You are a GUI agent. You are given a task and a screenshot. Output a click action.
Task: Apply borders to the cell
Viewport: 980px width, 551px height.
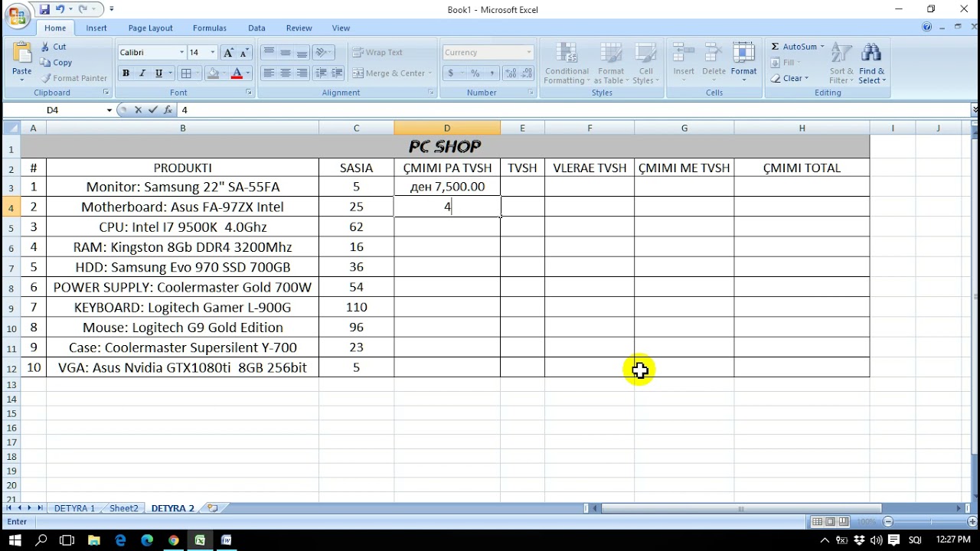pos(186,73)
